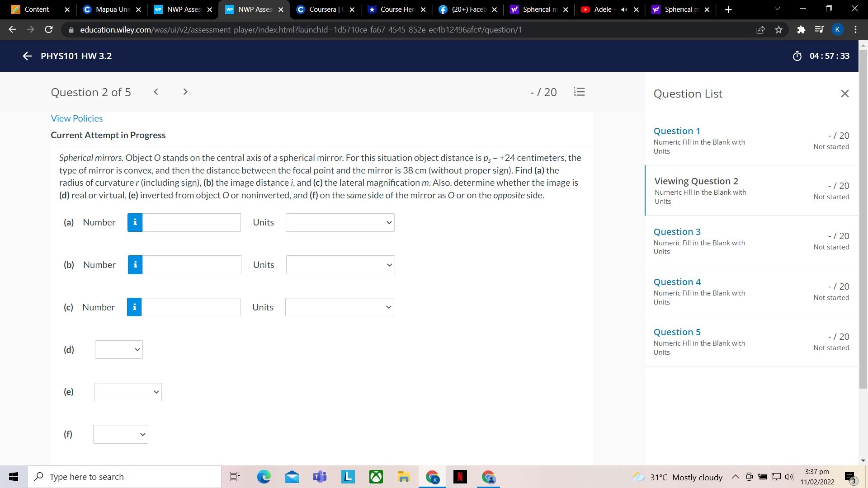Open the hint for part (c)

135,307
